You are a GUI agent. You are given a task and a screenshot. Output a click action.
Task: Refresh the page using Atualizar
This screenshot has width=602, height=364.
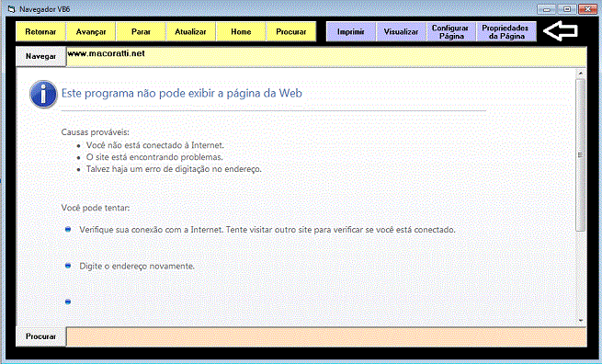click(191, 31)
